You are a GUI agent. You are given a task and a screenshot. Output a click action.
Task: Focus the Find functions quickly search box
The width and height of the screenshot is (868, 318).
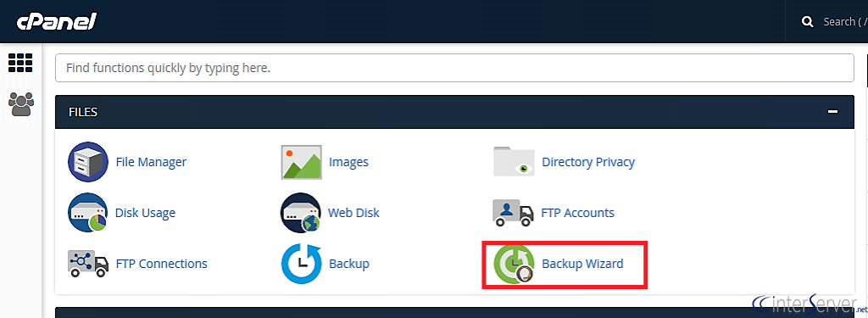454,68
